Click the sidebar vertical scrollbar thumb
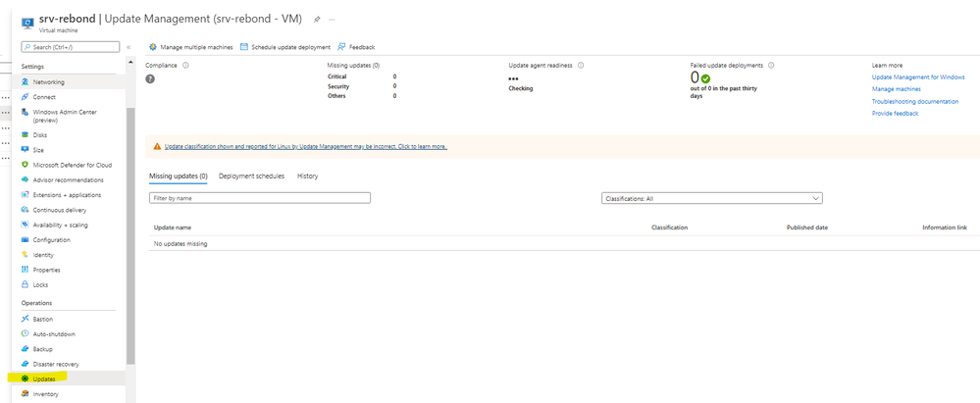The width and height of the screenshot is (980, 403). tap(130, 235)
